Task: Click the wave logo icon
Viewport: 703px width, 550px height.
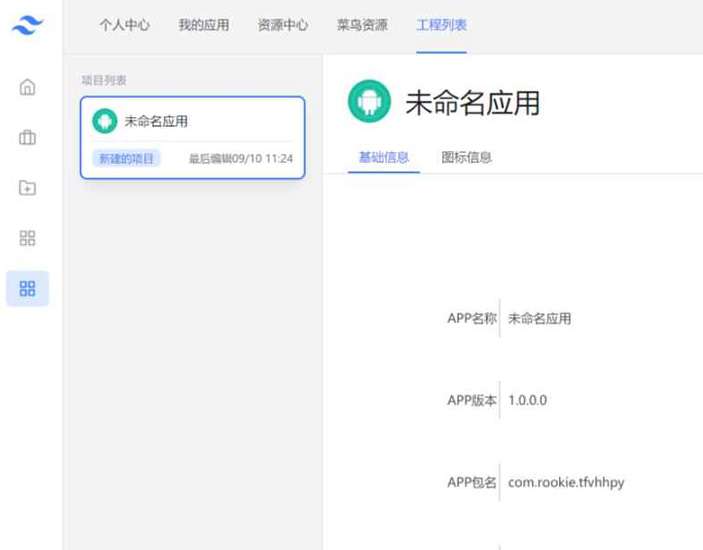Action: coord(27,25)
